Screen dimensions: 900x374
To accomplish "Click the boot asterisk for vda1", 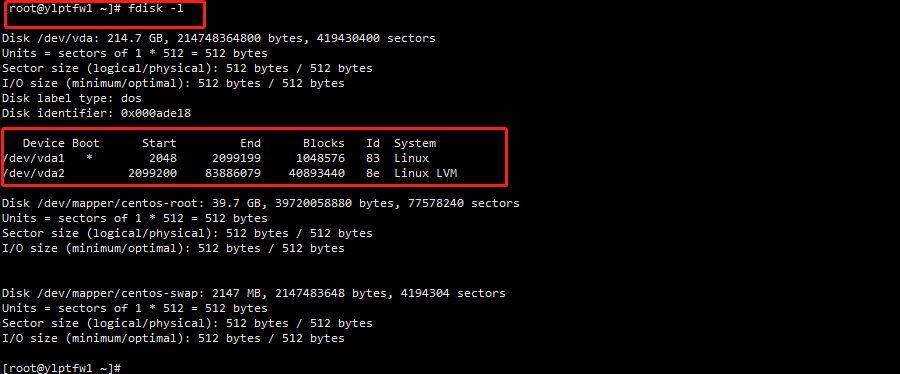I will click(x=89, y=158).
